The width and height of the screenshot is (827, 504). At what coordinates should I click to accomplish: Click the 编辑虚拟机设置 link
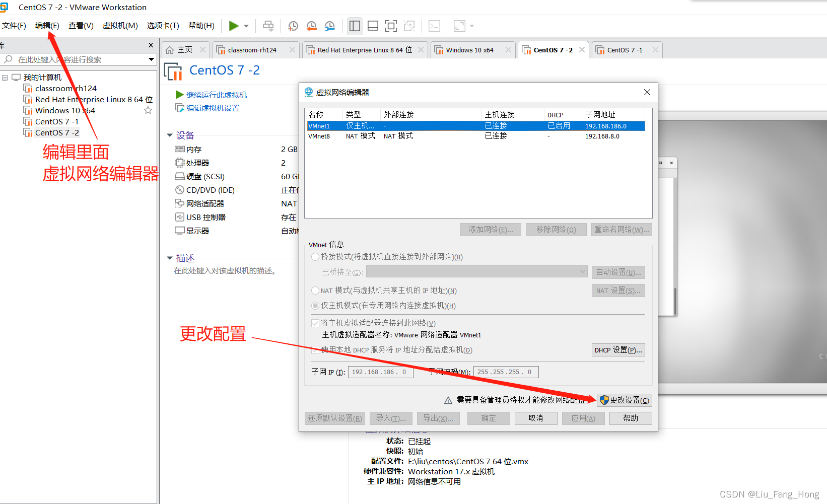click(211, 108)
